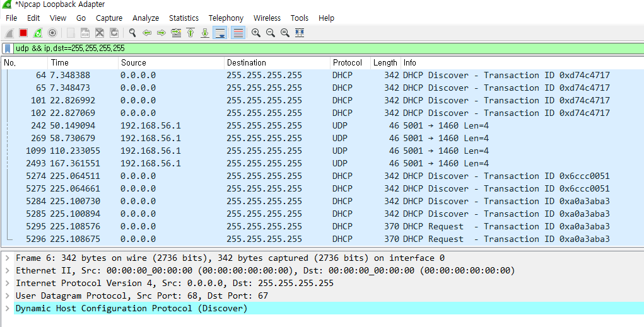Stop the packet capture with the red square
Screen dimensions: 644x327
(x=23, y=33)
